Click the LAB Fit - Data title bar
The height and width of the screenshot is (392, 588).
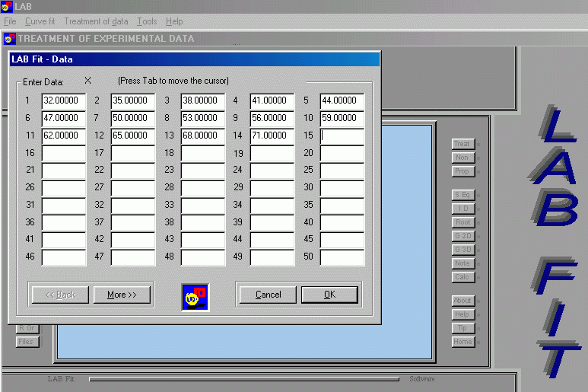coord(195,59)
